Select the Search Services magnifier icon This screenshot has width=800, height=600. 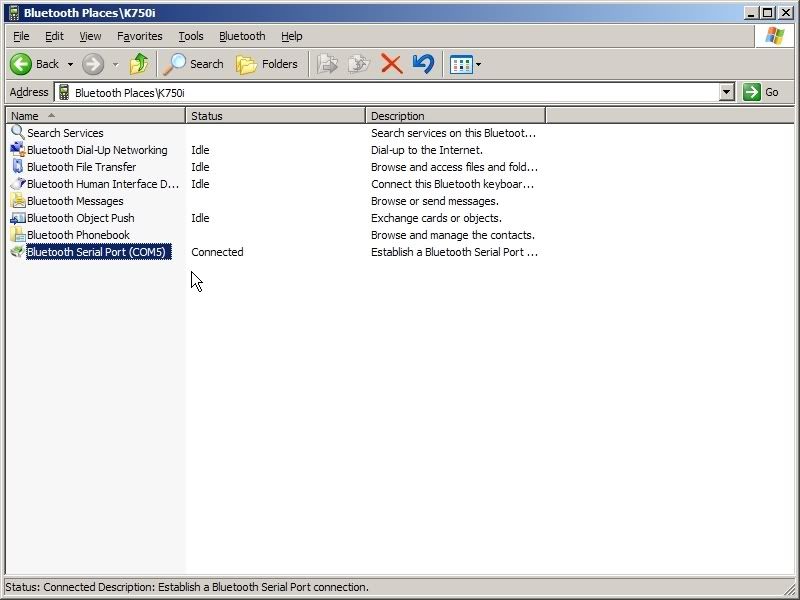[x=18, y=132]
